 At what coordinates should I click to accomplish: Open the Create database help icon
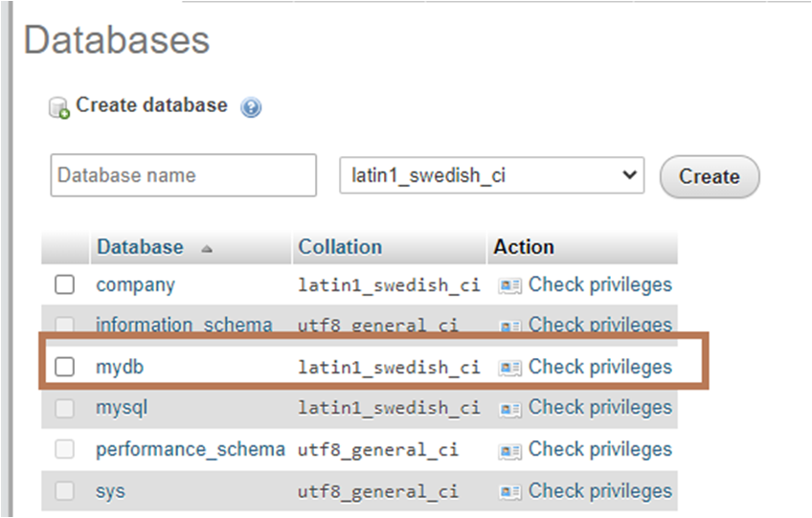(251, 108)
